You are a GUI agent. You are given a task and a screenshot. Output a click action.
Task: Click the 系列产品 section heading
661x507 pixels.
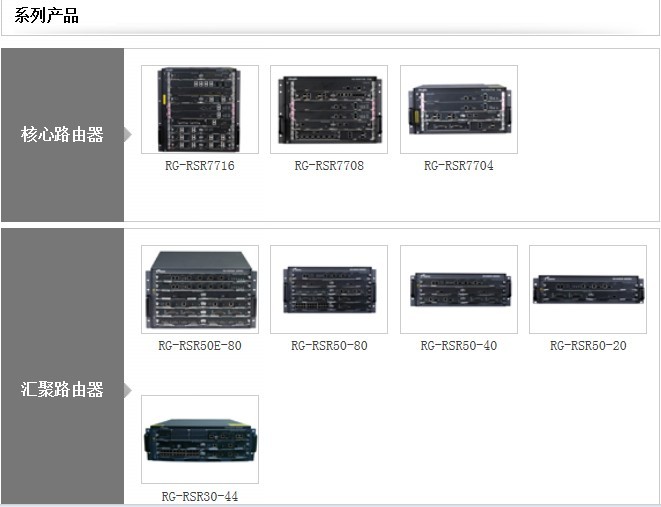click(46, 16)
